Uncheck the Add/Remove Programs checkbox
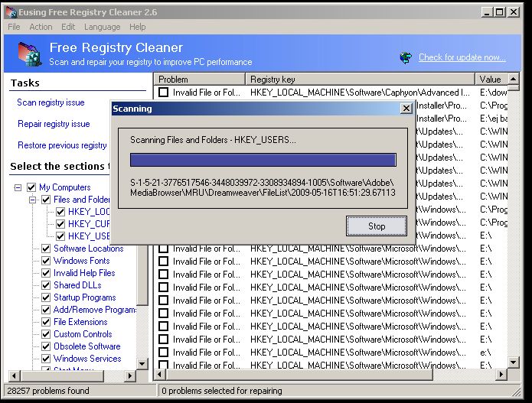The height and width of the screenshot is (403, 532). click(x=46, y=310)
